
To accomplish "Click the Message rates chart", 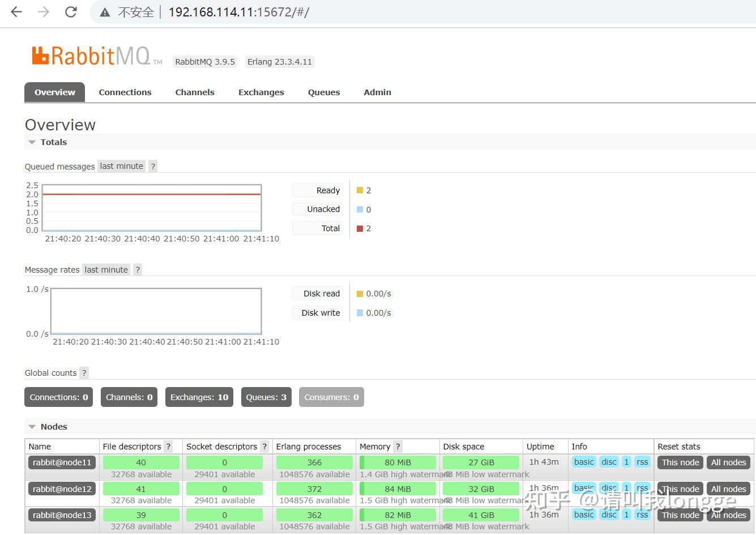I will click(x=156, y=311).
